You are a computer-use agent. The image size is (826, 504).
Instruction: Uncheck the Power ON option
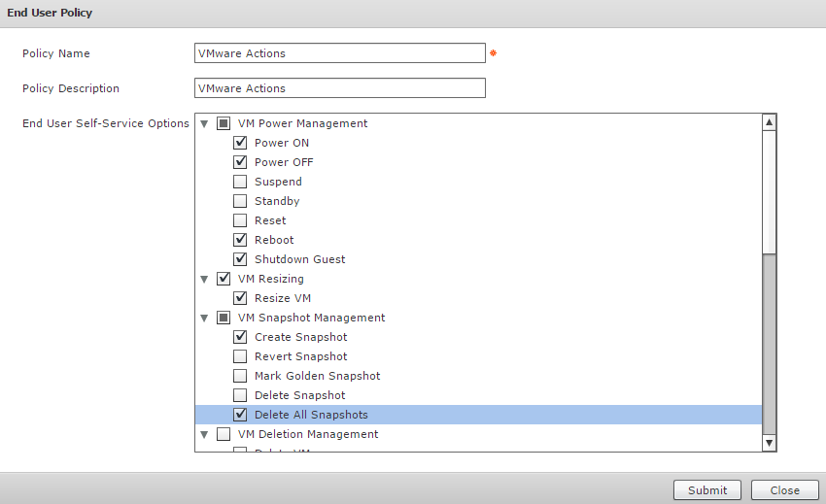[x=240, y=143]
